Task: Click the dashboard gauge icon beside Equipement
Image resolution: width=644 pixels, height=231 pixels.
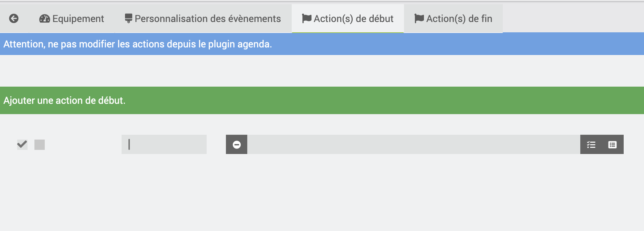Action: click(44, 19)
